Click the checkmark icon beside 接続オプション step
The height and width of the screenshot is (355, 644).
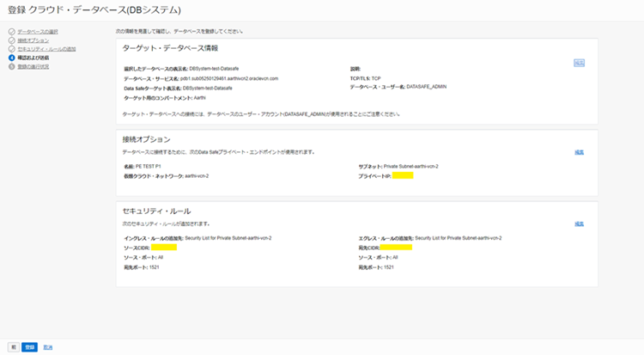tap(11, 40)
